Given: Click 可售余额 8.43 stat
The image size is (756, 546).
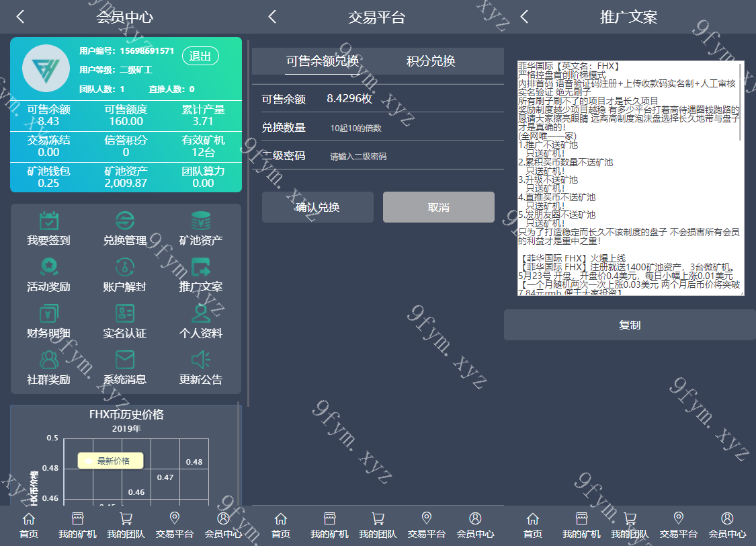Looking at the screenshot, I should [x=48, y=115].
